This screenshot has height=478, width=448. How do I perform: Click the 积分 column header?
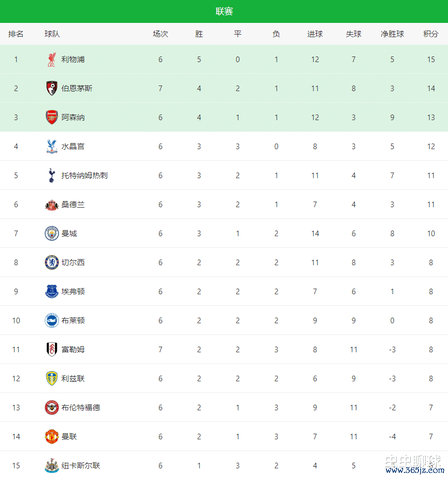(431, 34)
